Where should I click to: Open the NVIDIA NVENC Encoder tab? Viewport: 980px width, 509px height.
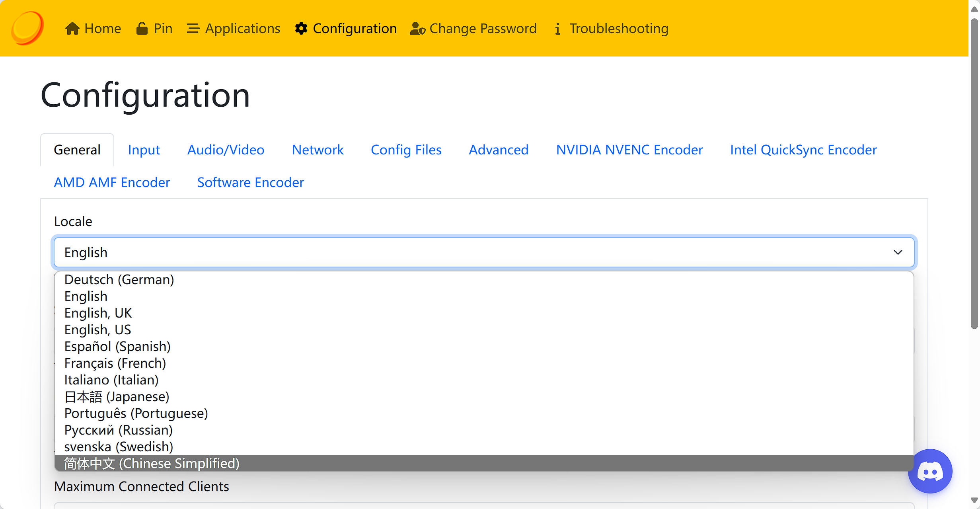tap(629, 150)
